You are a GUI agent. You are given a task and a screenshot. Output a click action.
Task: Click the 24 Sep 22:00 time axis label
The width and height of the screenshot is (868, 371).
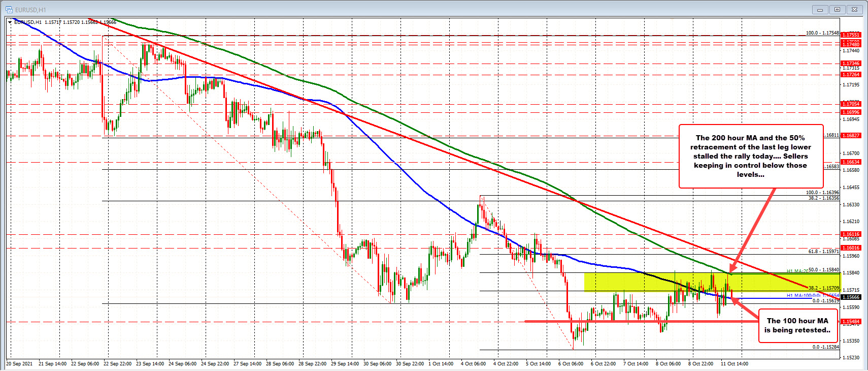[x=215, y=364]
